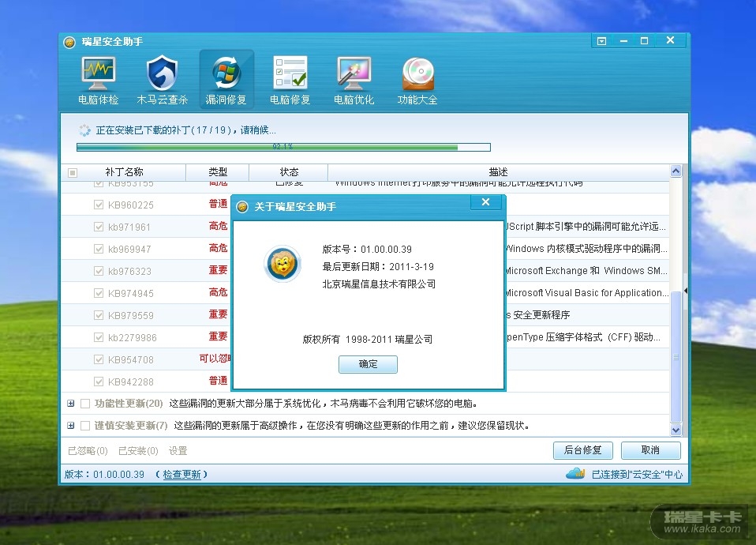756x545 pixels.
Task: Click the small lion icon in about dialog title
Action: pyautogui.click(x=242, y=207)
